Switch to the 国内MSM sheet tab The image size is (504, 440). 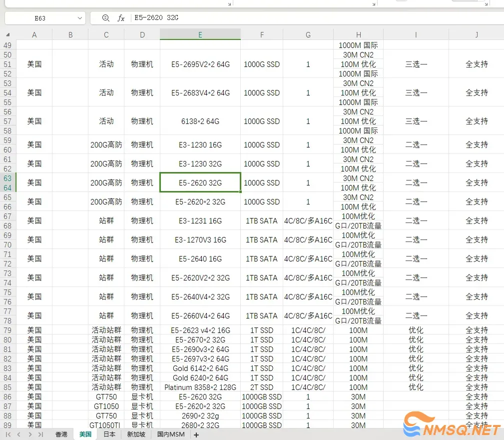(171, 434)
